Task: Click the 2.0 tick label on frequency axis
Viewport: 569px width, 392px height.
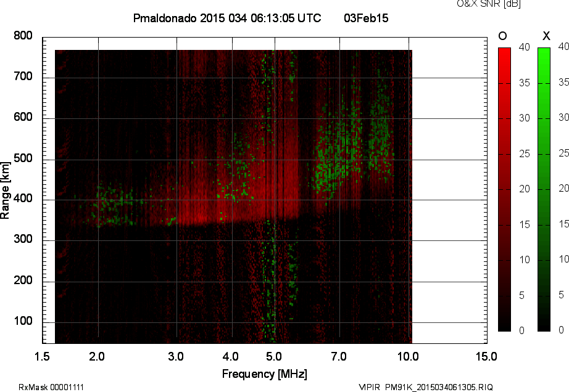Action: coord(97,357)
